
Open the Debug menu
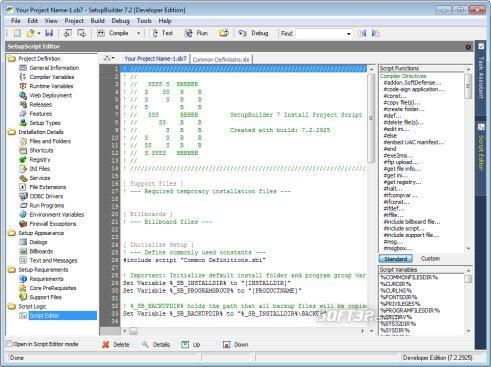tap(120, 21)
